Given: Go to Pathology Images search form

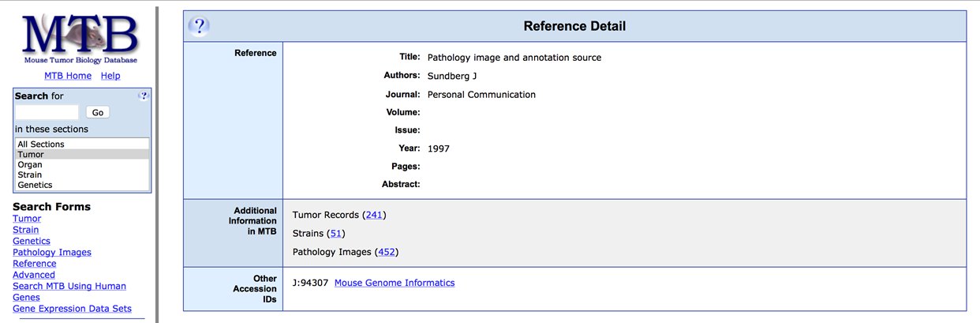Looking at the screenshot, I should (52, 253).
